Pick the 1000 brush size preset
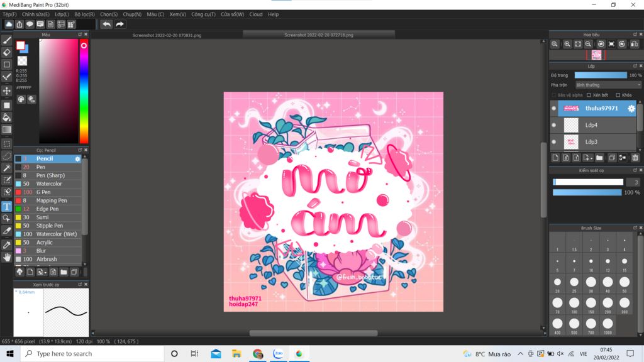Screen dimensions: 644x362 pyautogui.click(x=608, y=326)
